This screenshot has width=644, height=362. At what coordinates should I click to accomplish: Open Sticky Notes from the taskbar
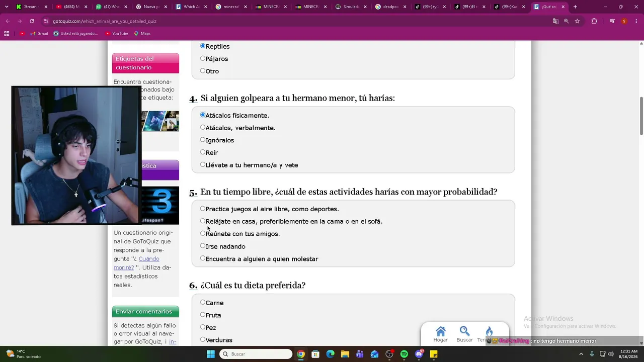pos(434,354)
